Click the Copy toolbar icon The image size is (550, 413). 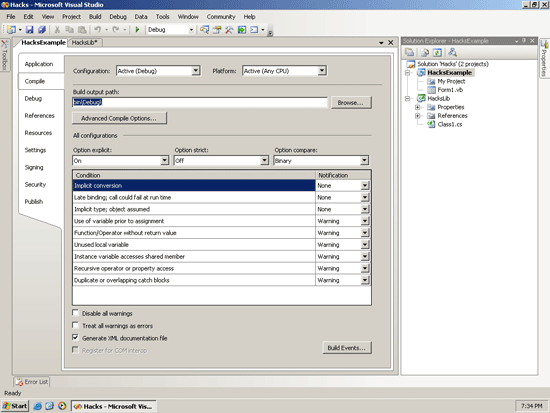[x=69, y=30]
